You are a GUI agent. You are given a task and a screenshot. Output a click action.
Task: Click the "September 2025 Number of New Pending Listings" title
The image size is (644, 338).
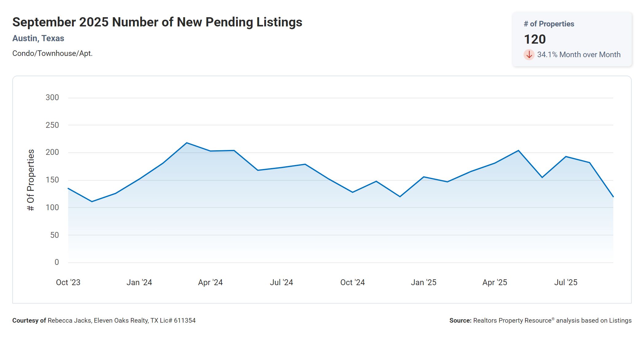(157, 22)
